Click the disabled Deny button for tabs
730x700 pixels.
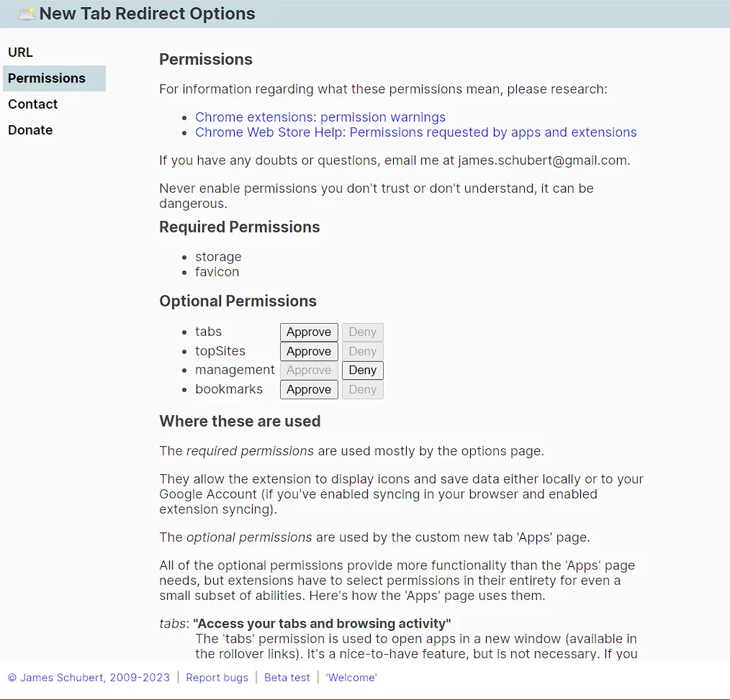pyautogui.click(x=362, y=332)
